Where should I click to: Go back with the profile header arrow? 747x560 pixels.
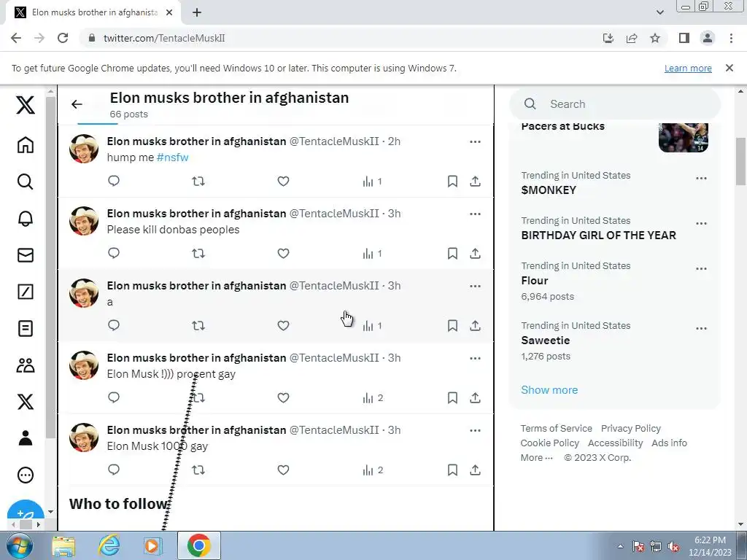coord(77,104)
